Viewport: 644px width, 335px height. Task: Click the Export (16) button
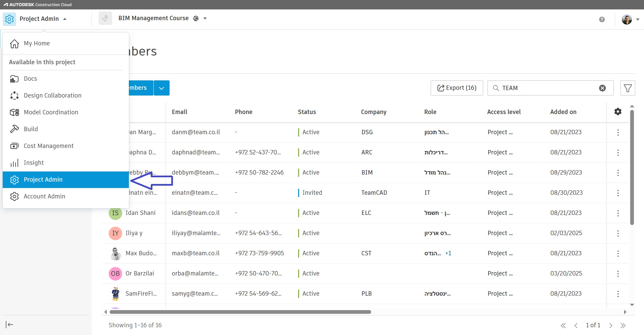click(x=457, y=88)
